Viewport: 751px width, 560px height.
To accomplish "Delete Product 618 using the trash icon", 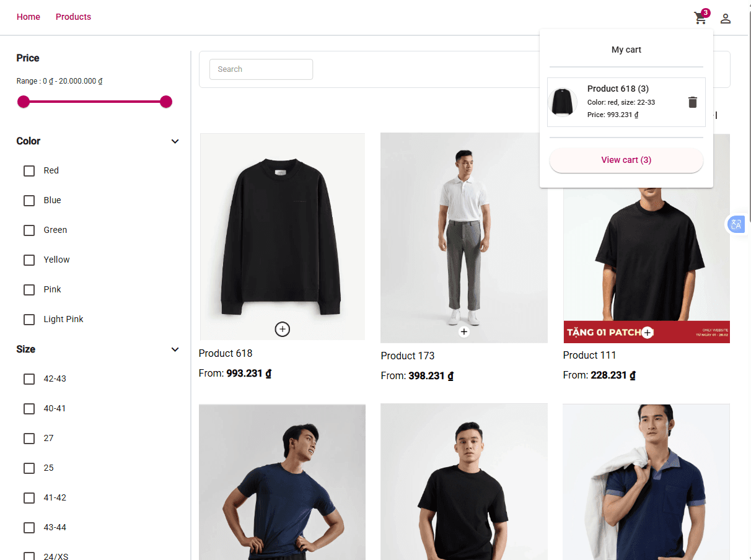I will [x=692, y=102].
